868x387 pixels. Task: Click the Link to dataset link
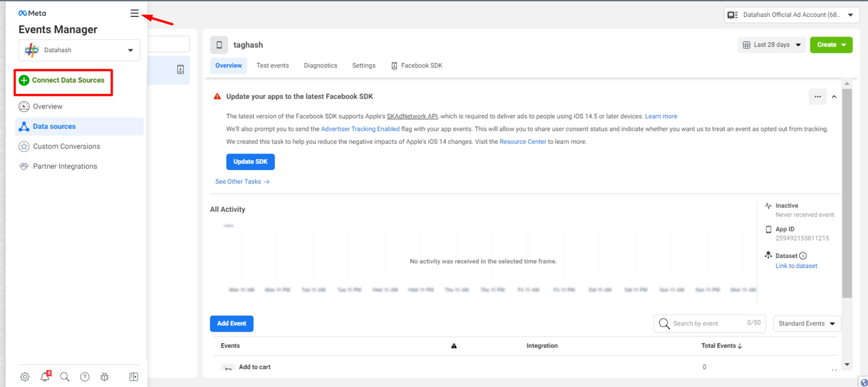point(796,266)
